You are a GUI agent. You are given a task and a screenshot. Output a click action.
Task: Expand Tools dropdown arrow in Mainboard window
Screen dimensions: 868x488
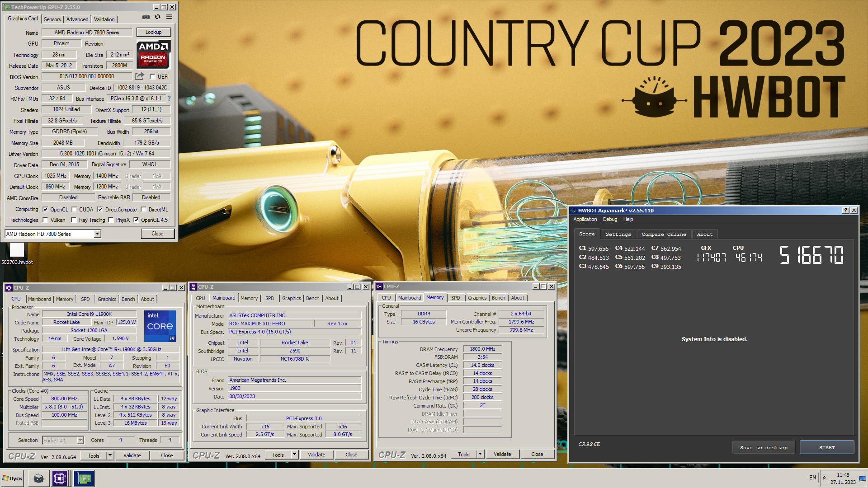pos(294,455)
